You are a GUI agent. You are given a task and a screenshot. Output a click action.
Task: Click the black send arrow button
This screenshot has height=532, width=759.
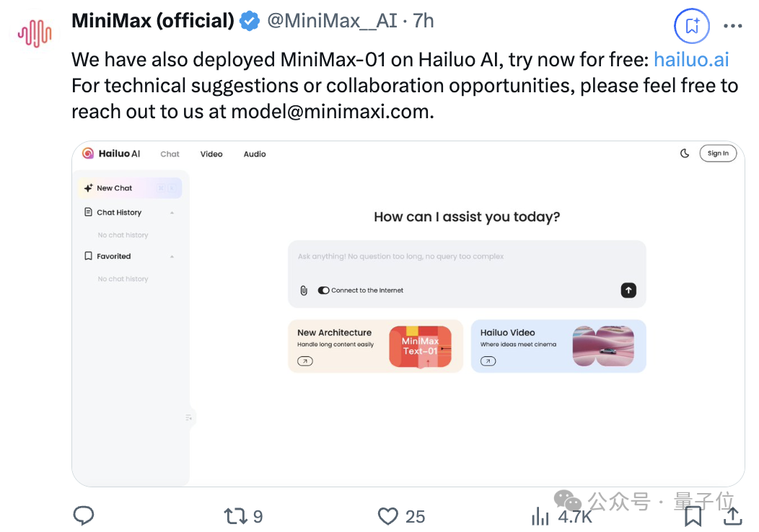pyautogui.click(x=628, y=290)
